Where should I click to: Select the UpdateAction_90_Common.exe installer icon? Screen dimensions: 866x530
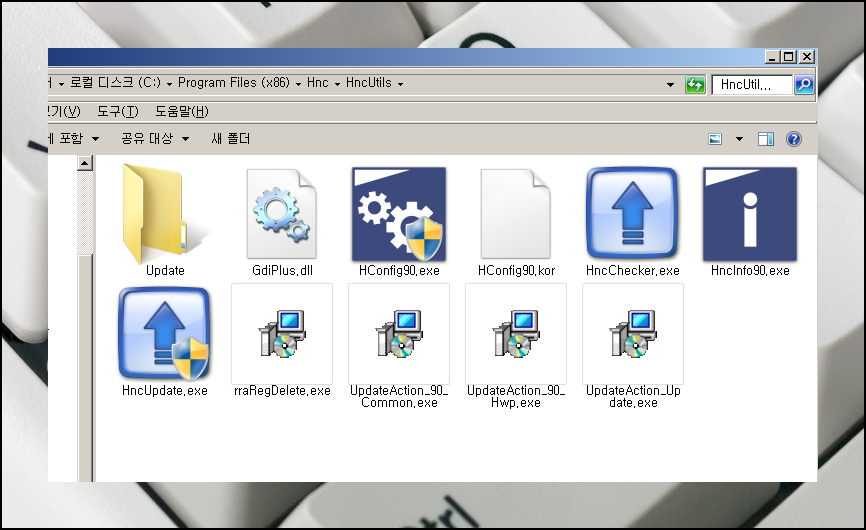click(x=399, y=333)
